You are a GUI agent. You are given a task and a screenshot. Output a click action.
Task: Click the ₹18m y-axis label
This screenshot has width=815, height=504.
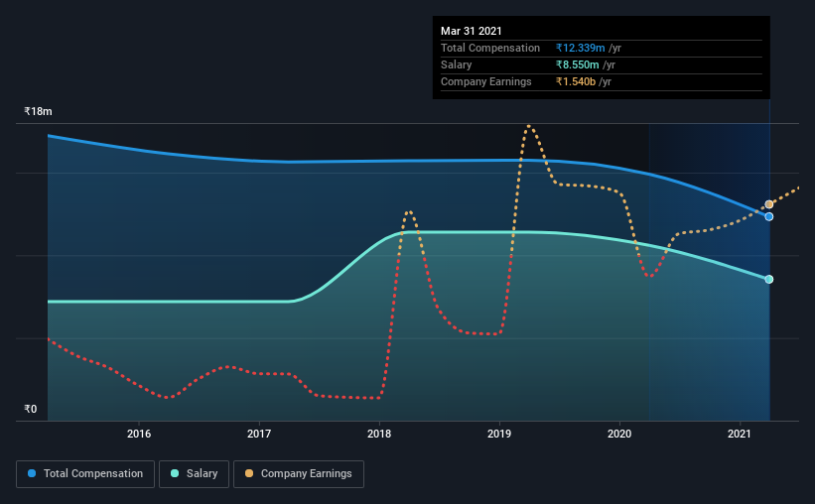(x=38, y=112)
